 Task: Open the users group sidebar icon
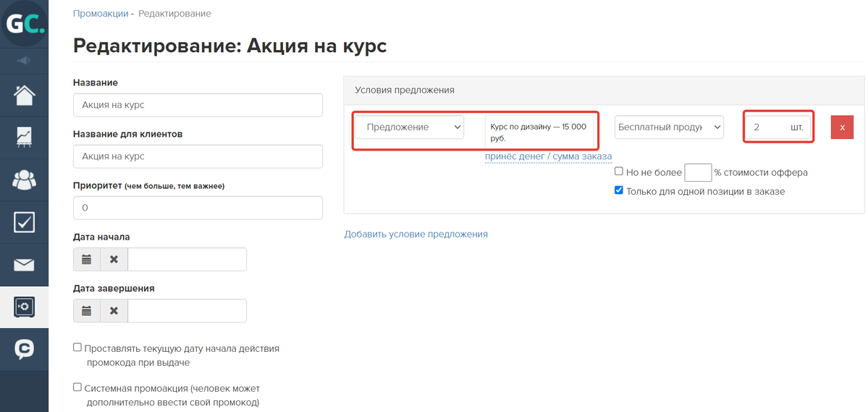pyautogui.click(x=24, y=180)
